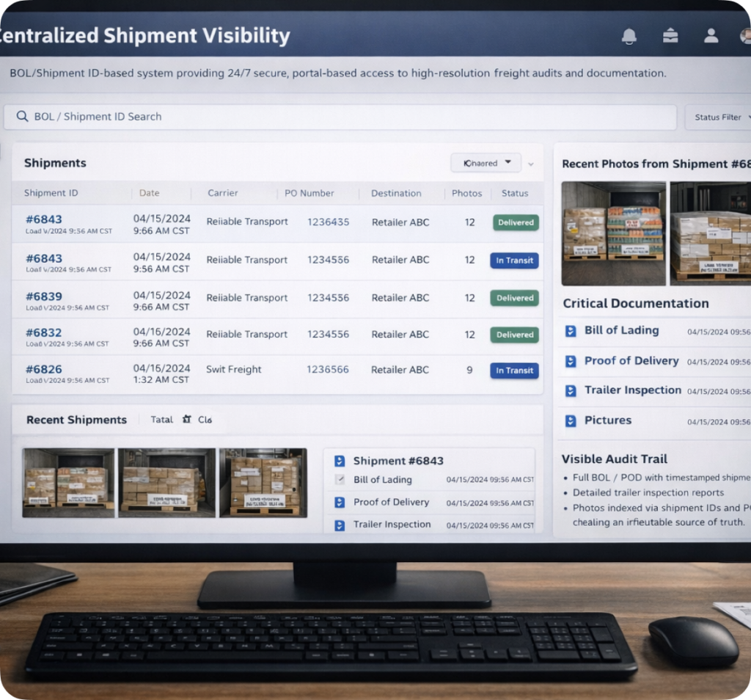Open the notifications bell icon
The width and height of the screenshot is (751, 700).
pyautogui.click(x=629, y=35)
